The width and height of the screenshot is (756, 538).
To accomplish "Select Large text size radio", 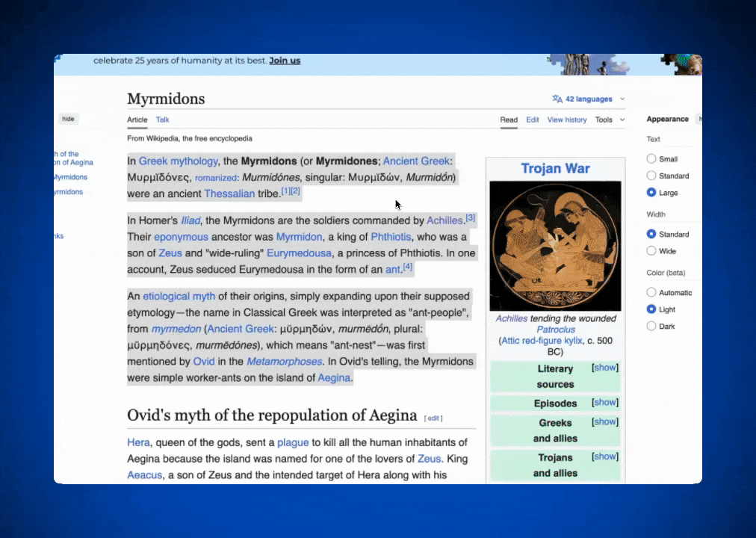I will click(x=651, y=192).
